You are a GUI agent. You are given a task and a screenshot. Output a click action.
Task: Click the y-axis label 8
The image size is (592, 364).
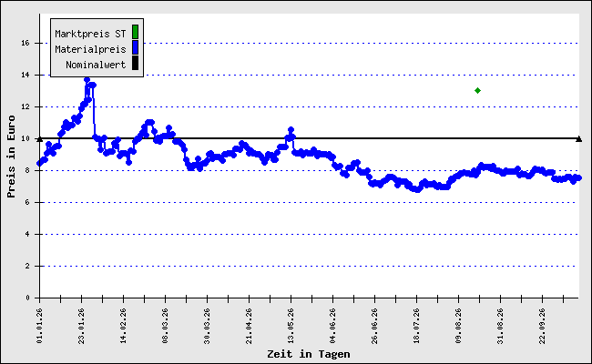click(27, 171)
